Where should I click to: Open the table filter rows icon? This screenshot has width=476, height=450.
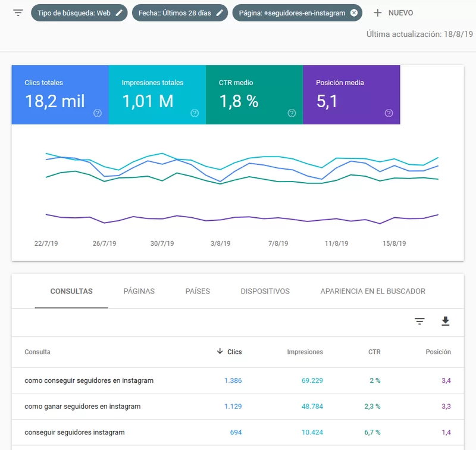click(x=419, y=321)
